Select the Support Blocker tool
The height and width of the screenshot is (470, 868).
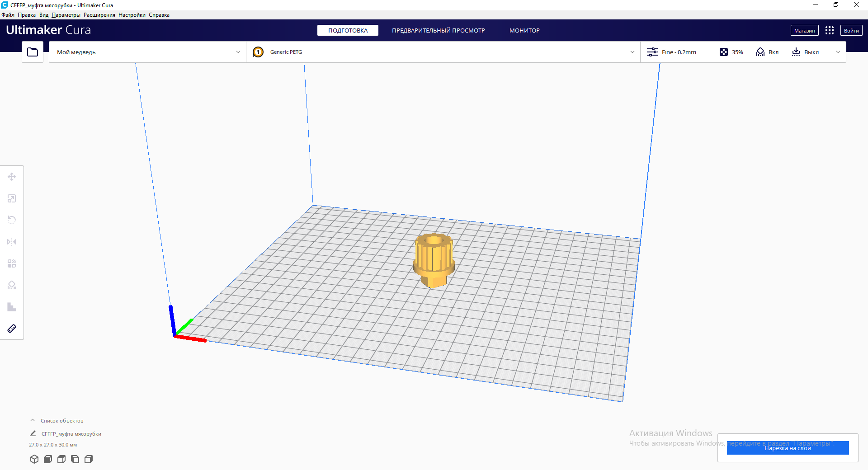click(x=12, y=285)
